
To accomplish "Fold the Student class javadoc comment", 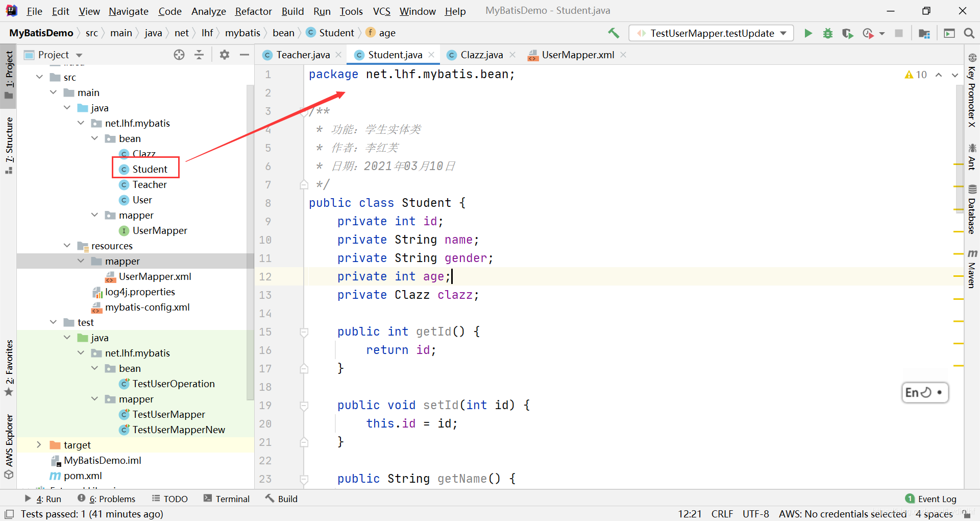I will [304, 112].
